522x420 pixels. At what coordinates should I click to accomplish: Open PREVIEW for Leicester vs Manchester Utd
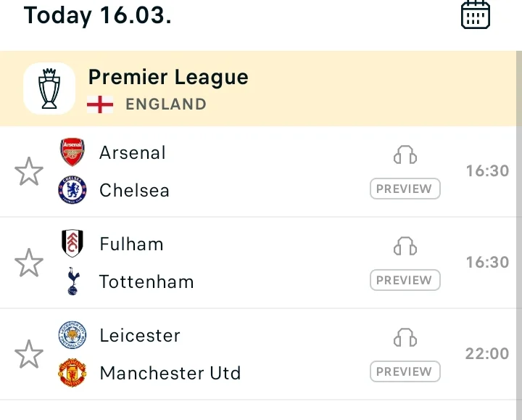[x=405, y=371]
